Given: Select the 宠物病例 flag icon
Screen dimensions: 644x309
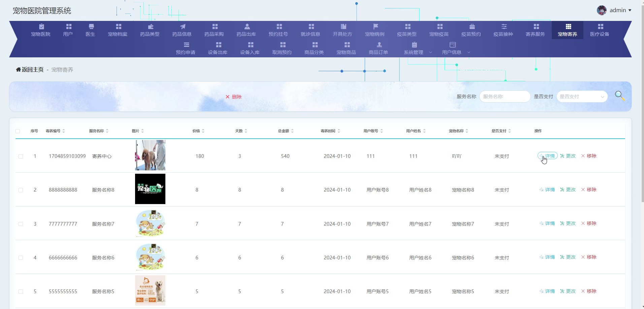Looking at the screenshot, I should coord(376,27).
